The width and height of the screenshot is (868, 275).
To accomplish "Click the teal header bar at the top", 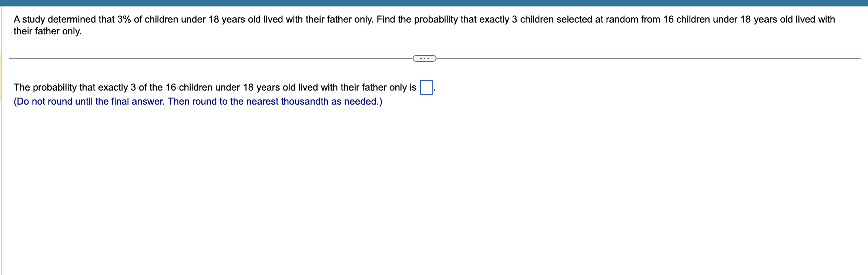I will [x=433, y=3].
